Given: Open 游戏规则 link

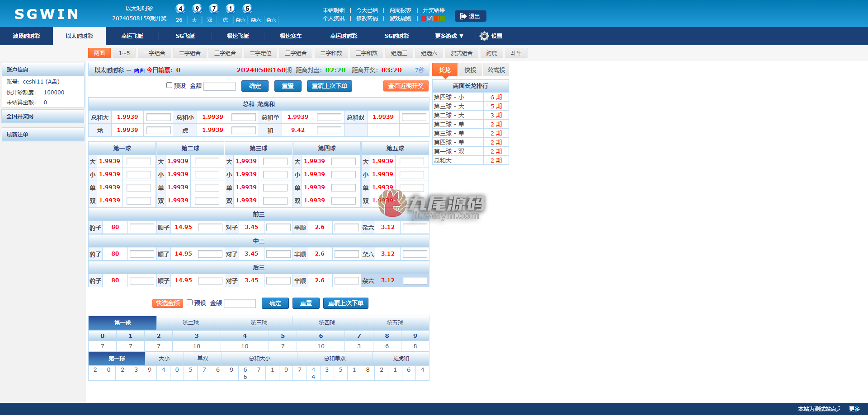Looking at the screenshot, I should tap(401, 19).
